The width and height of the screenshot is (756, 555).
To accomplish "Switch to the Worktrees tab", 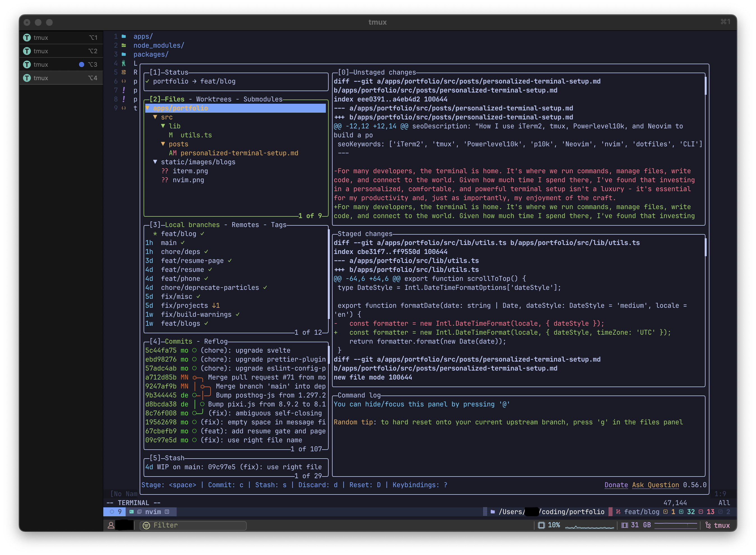I will click(214, 99).
